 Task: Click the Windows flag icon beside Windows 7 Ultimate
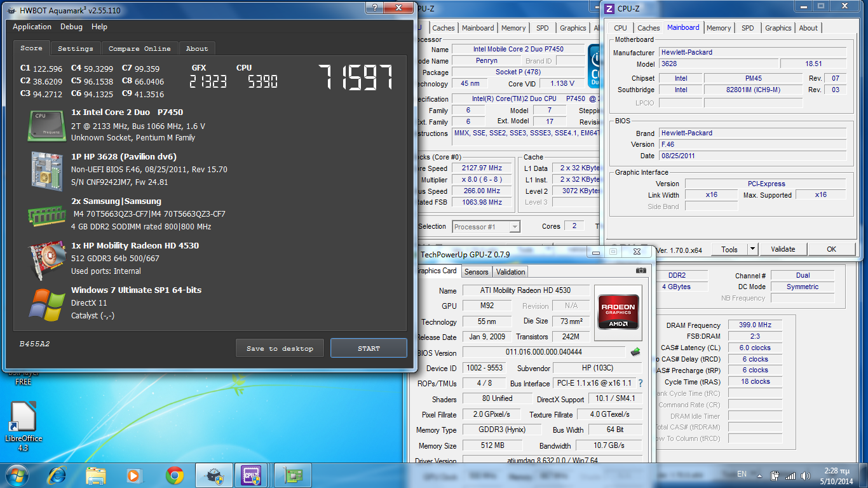click(x=47, y=304)
